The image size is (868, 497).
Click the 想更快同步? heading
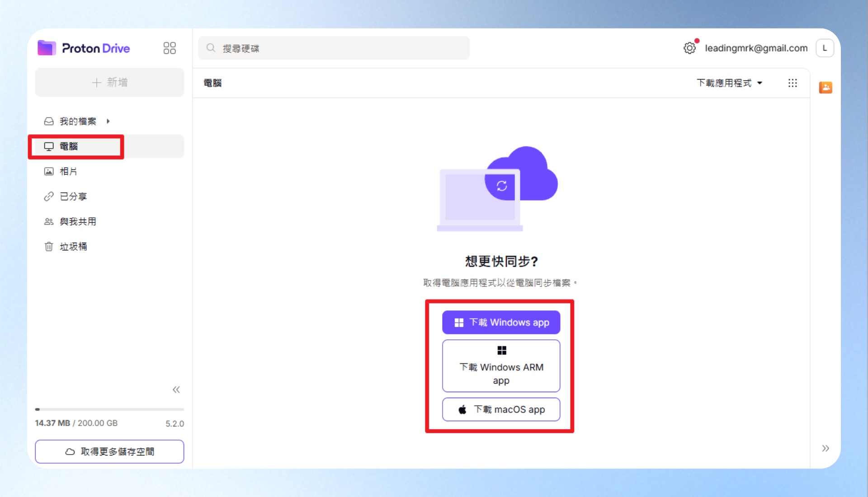point(501,261)
